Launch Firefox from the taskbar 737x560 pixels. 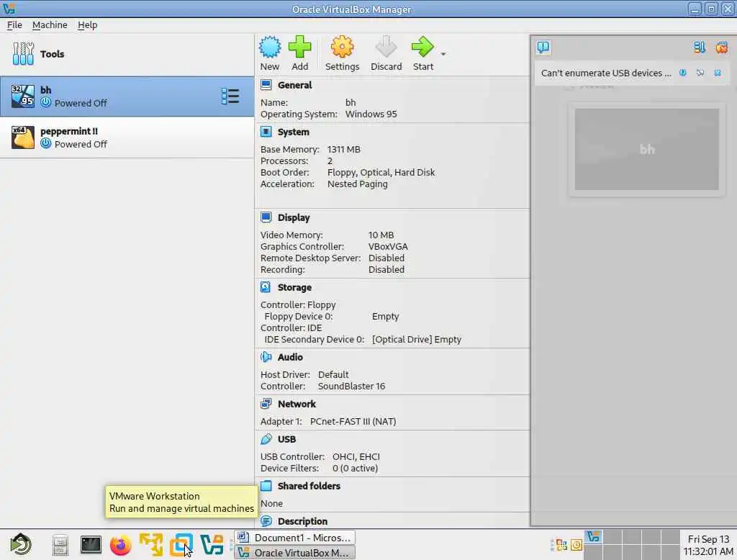pos(120,545)
